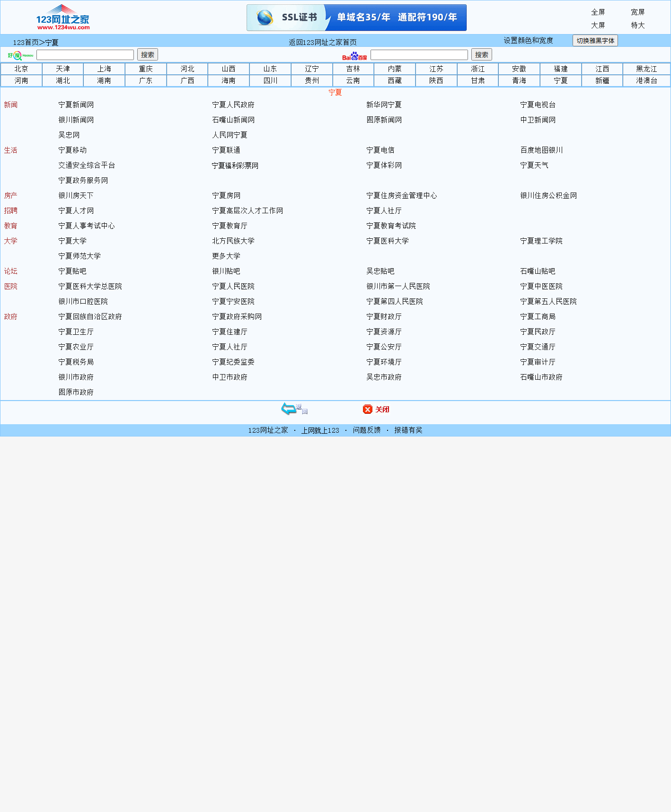Select the 西藏 province tab
This screenshot has height=812, width=671.
pos(395,81)
